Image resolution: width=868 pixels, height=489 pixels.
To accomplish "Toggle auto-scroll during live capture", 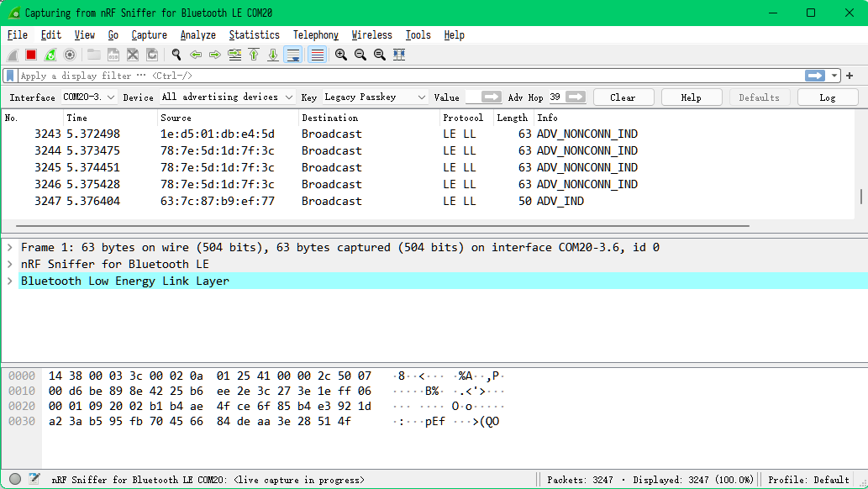I will [293, 54].
